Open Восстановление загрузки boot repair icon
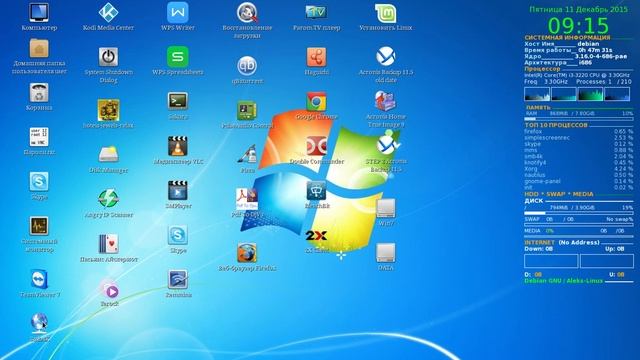The image size is (640, 360). click(x=247, y=13)
